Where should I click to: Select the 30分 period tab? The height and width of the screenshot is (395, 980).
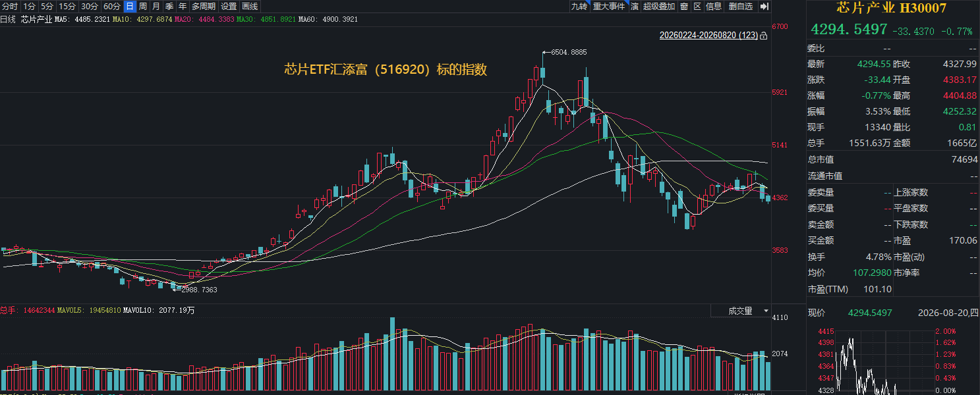coord(89,6)
